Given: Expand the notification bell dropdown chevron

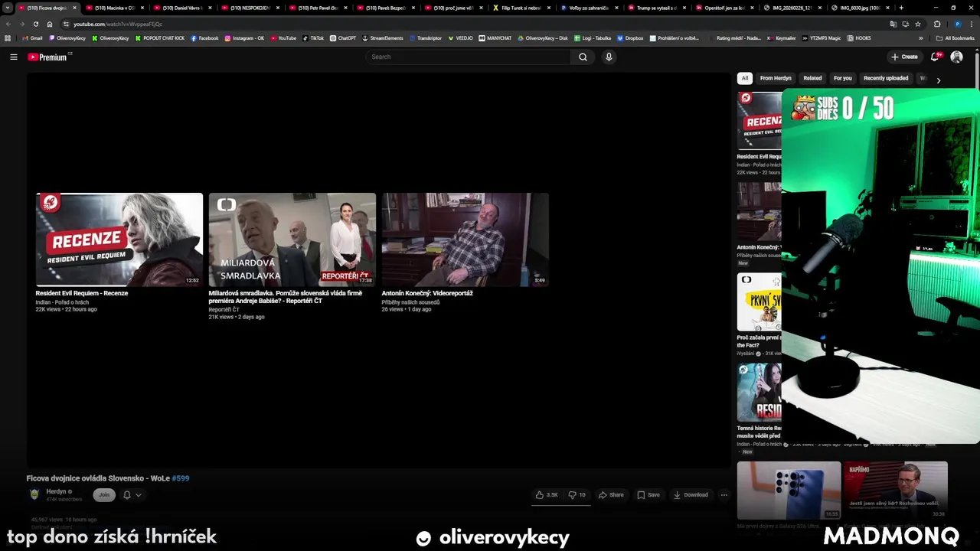Looking at the screenshot, I should 138,495.
